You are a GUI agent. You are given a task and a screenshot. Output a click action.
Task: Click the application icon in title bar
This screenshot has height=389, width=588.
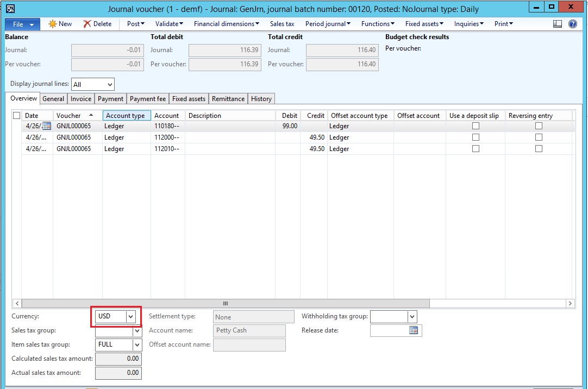[10, 8]
